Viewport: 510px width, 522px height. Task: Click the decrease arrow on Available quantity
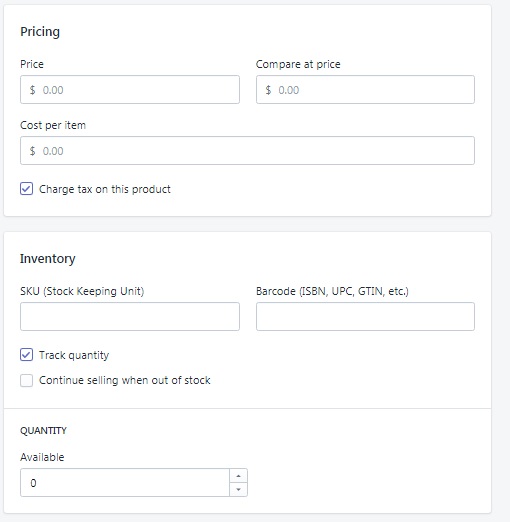(x=238, y=489)
